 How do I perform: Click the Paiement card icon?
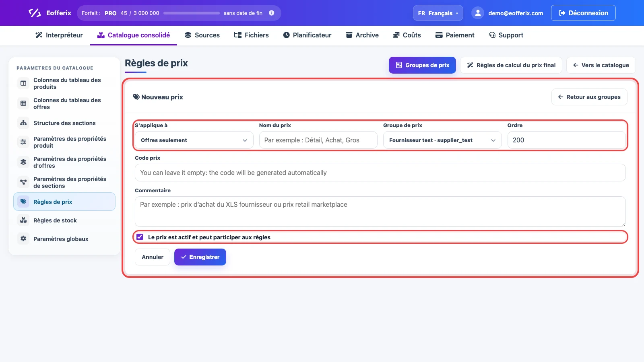(439, 35)
